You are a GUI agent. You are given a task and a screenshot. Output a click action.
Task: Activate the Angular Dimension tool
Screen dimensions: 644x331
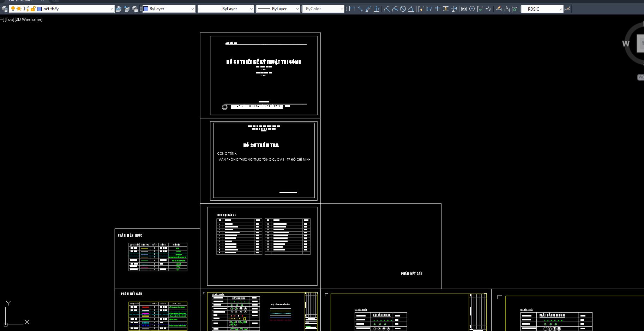click(x=411, y=9)
